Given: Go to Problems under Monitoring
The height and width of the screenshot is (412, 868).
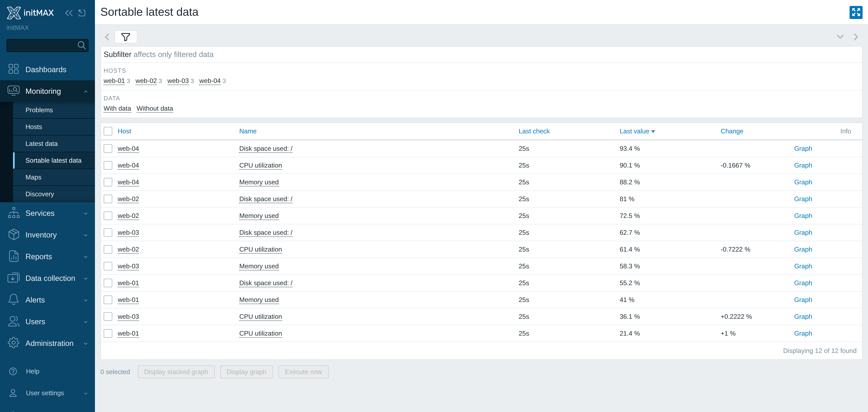Looking at the screenshot, I should pos(39,110).
